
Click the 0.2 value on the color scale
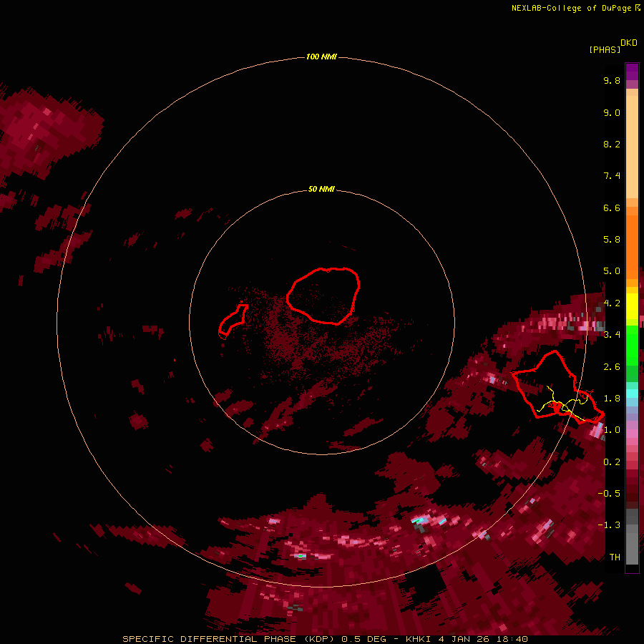[612, 462]
